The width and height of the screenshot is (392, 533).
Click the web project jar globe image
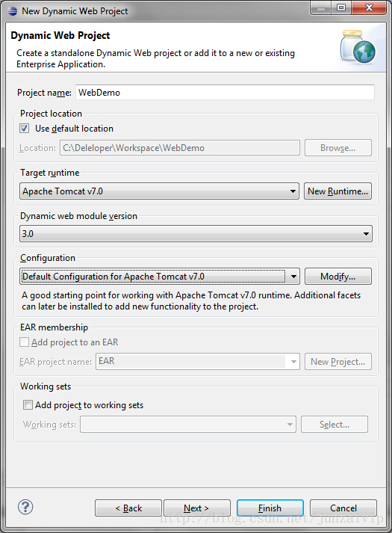(x=358, y=47)
